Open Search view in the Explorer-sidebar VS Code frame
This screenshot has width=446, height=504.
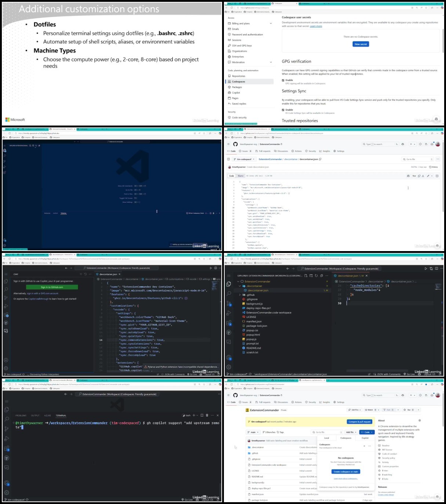pyautogui.click(x=229, y=293)
